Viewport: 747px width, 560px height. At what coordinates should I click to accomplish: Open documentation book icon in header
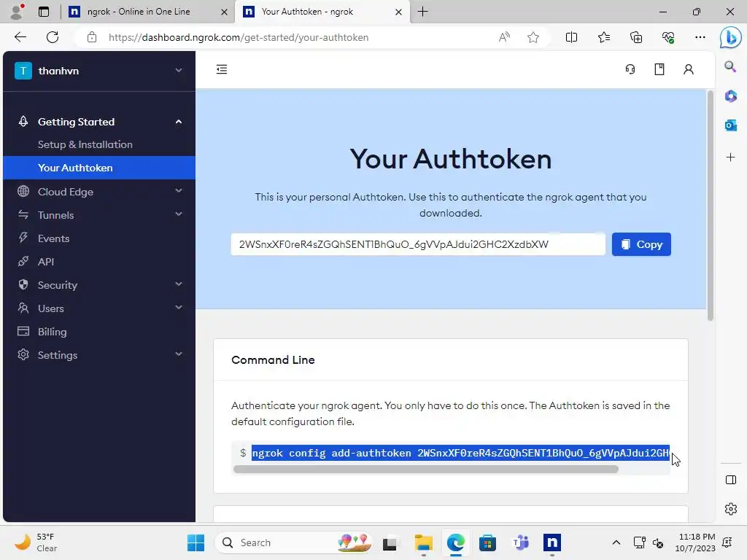(659, 69)
